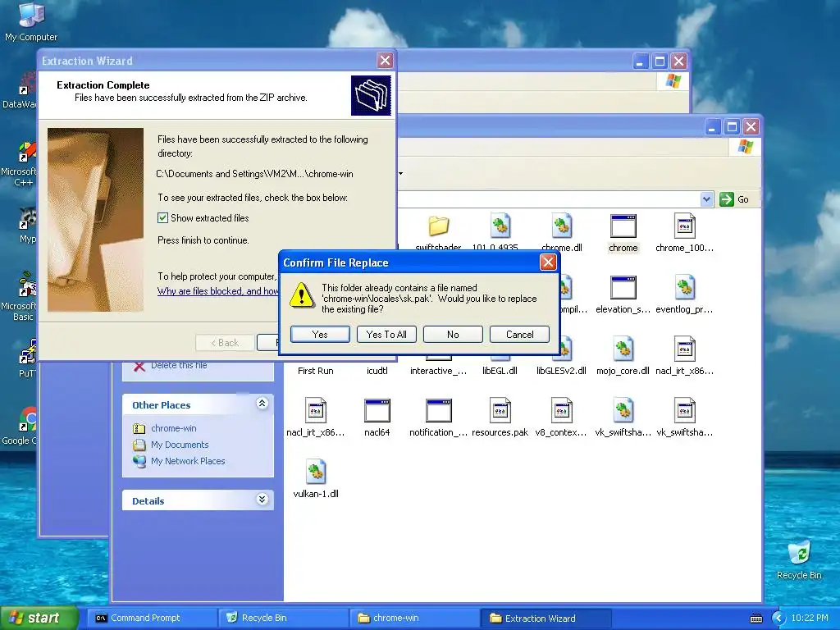This screenshot has height=630, width=840.
Task: Open My Documents in Other Places
Action: tap(180, 445)
